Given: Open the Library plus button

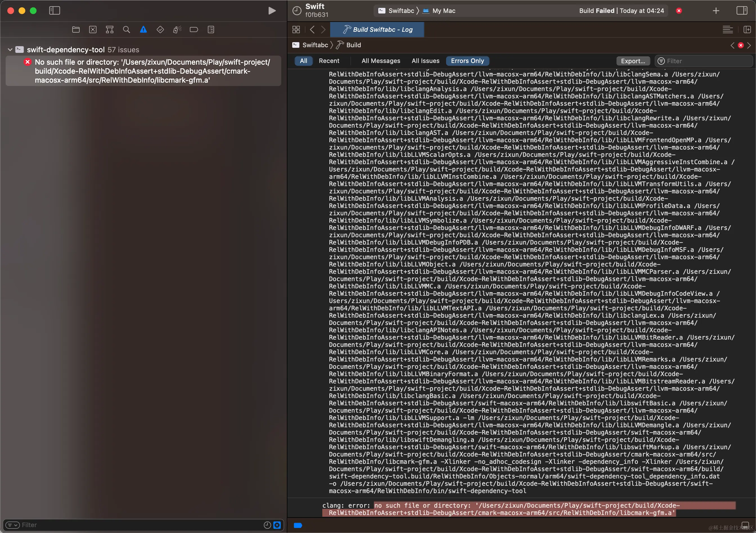Looking at the screenshot, I should click(716, 10).
